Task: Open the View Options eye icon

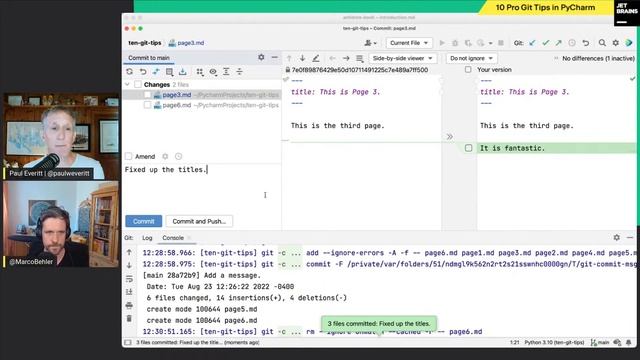Action: [213, 72]
